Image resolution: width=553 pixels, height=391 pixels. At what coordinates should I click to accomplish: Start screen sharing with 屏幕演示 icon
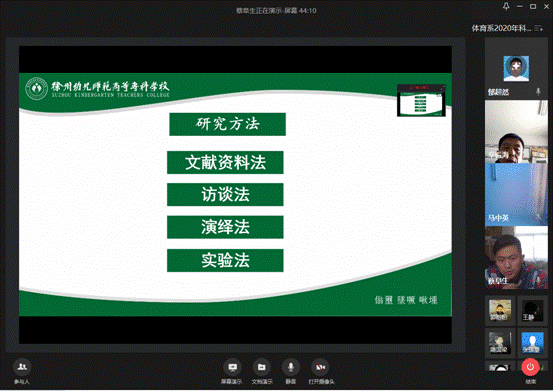(232, 367)
